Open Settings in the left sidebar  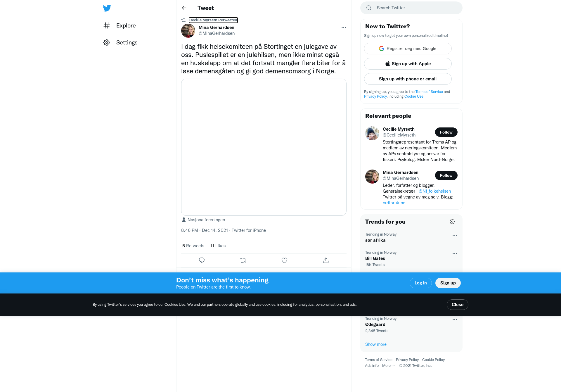[120, 43]
